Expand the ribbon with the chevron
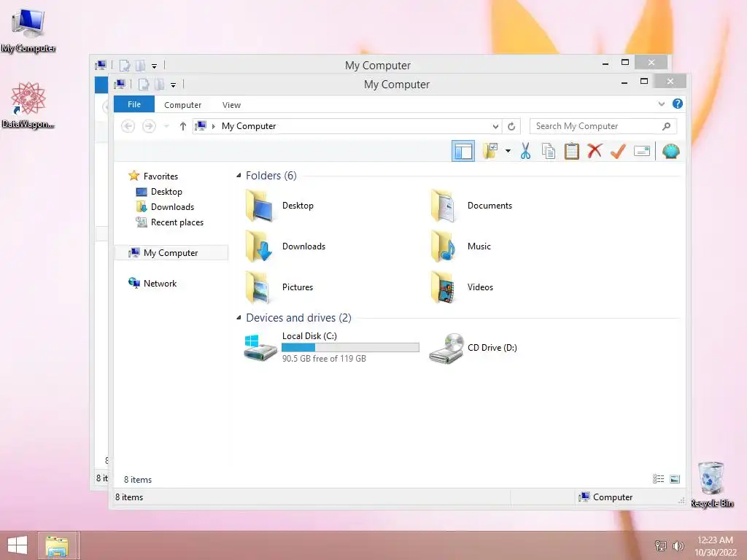This screenshot has height=560, width=747. [661, 104]
